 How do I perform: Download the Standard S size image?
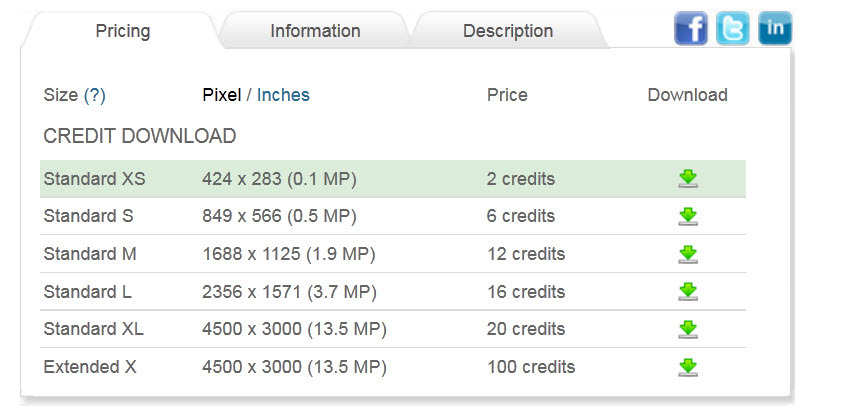pos(687,216)
